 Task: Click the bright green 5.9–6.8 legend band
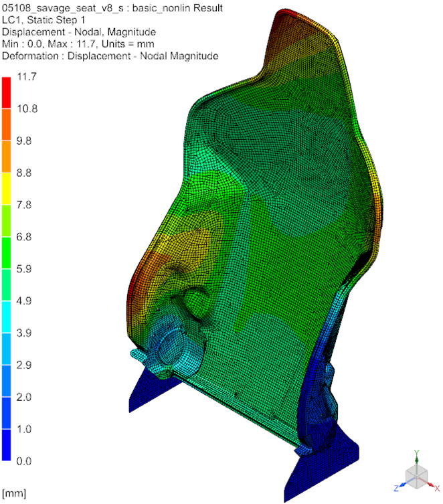(7, 252)
